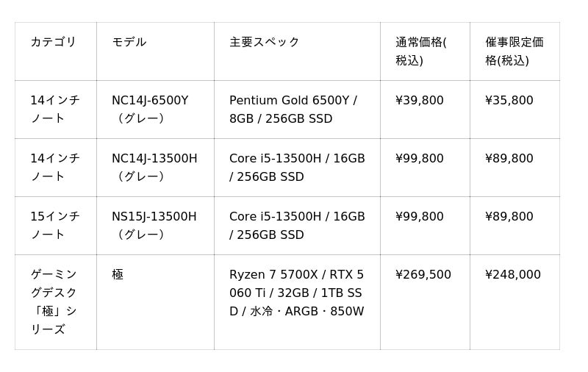
Task: Click the NS15J-13500H row ¥99,800 price
Action: 420,216
